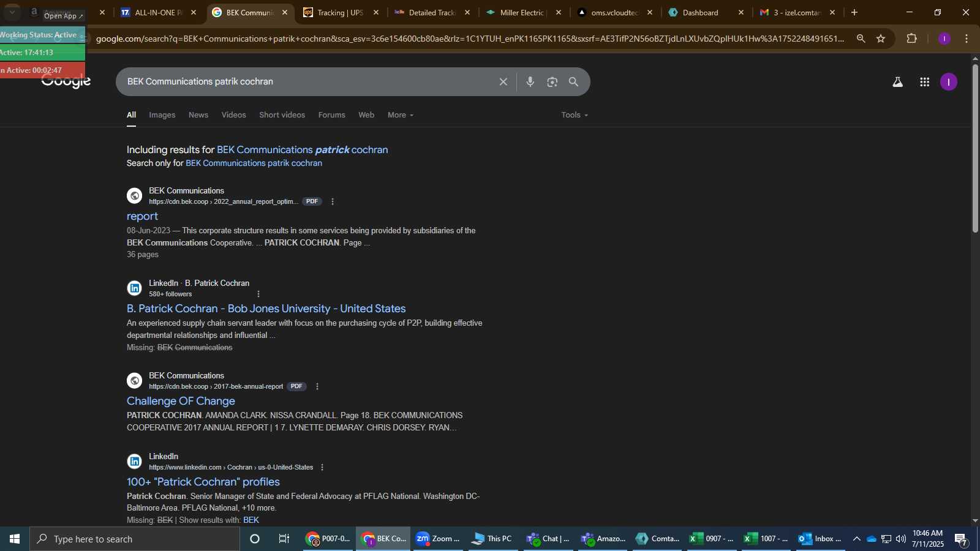Open Zoom app in taskbar
This screenshot has height=551, width=980.
(437, 539)
